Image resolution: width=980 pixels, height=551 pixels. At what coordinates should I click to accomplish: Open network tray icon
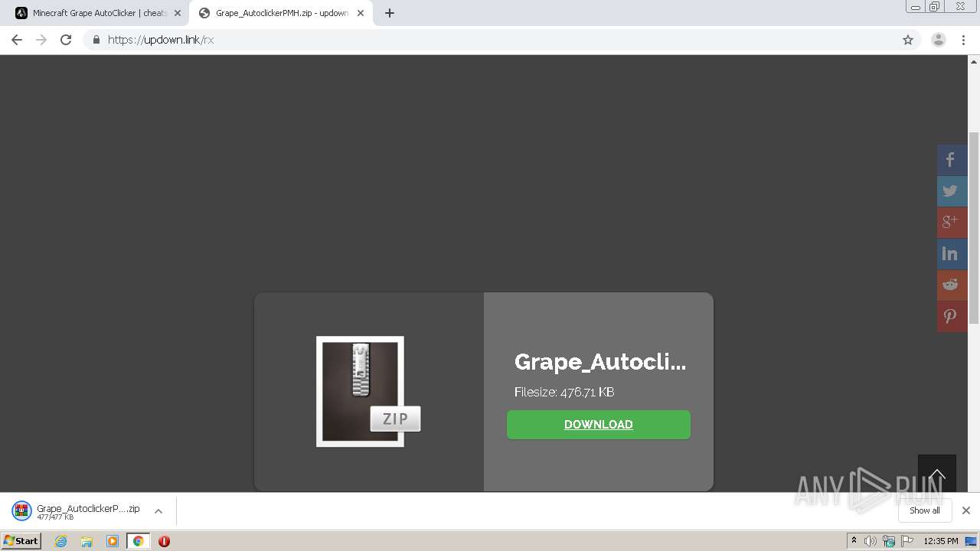tap(888, 541)
